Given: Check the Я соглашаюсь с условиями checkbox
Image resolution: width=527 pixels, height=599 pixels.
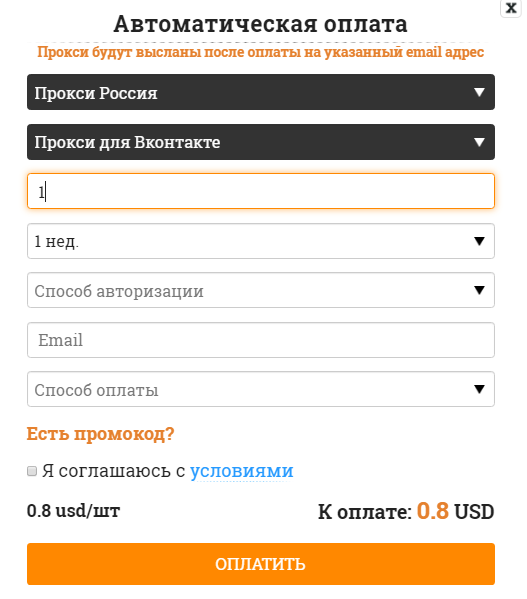Looking at the screenshot, I should (x=32, y=471).
